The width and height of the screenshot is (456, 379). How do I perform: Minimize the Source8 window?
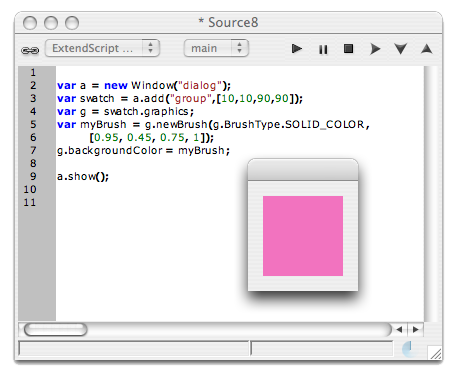point(51,23)
